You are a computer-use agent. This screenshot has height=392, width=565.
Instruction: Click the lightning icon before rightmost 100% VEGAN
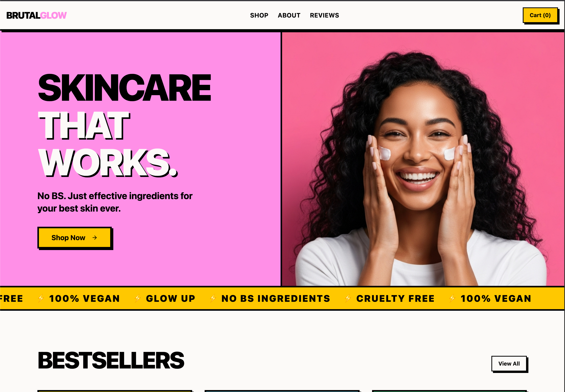[452, 298]
